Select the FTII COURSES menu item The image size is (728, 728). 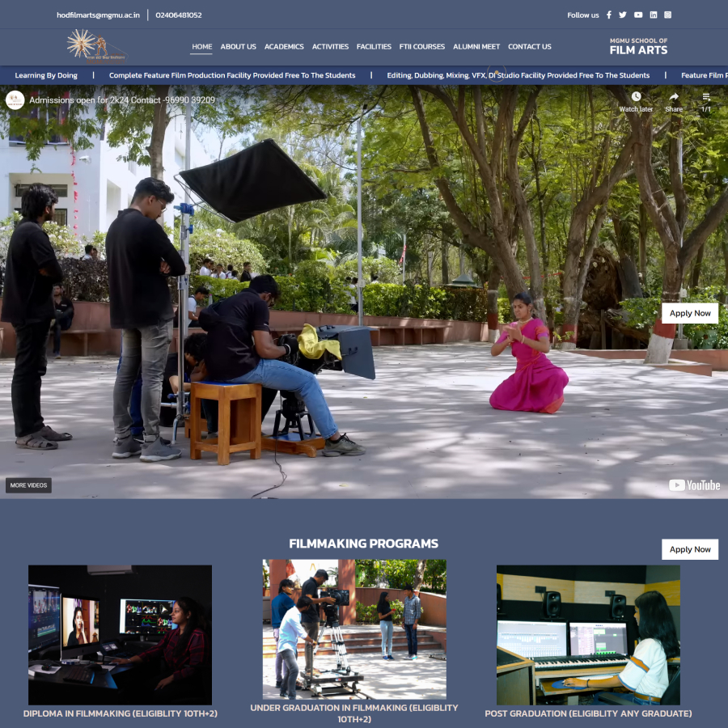421,47
